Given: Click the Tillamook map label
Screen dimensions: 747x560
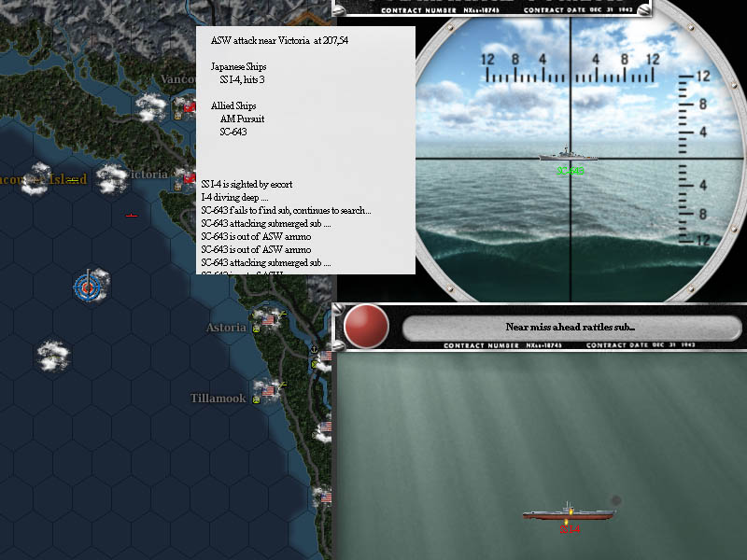Looking at the screenshot, I should click(x=218, y=399).
